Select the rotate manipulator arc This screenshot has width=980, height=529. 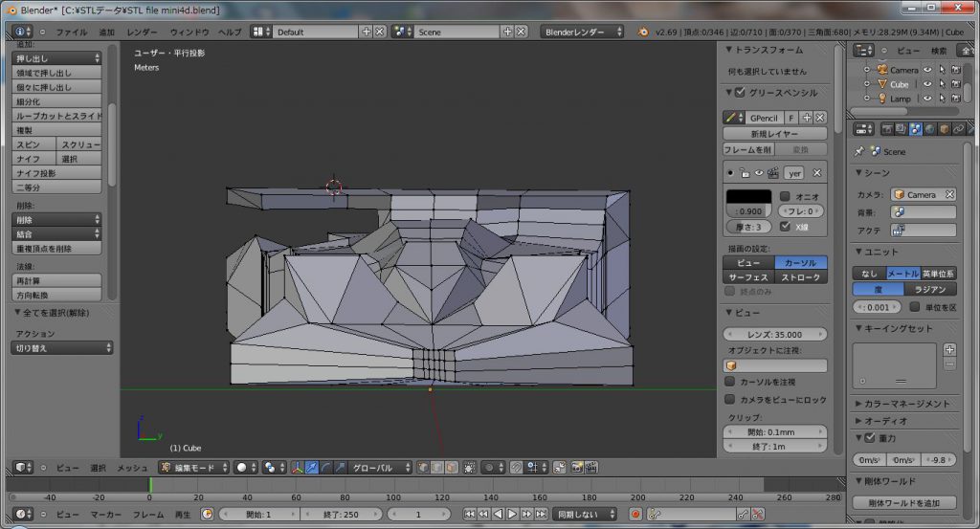click(325, 467)
